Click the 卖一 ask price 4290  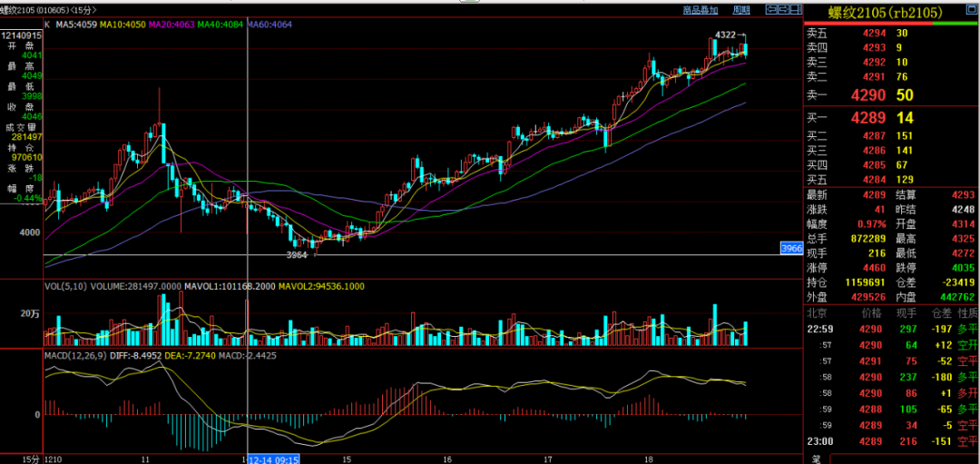[867, 95]
